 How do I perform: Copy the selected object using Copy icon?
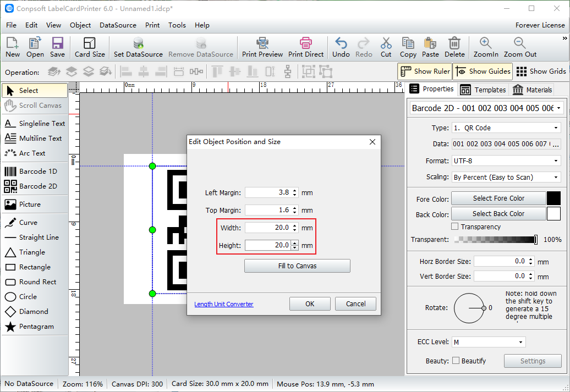(408, 47)
